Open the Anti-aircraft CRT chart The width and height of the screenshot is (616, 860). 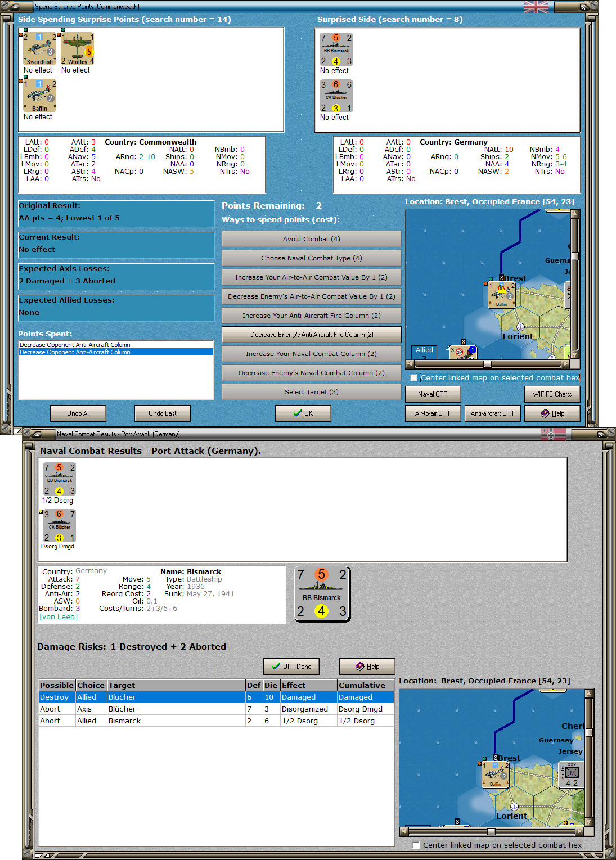click(492, 413)
